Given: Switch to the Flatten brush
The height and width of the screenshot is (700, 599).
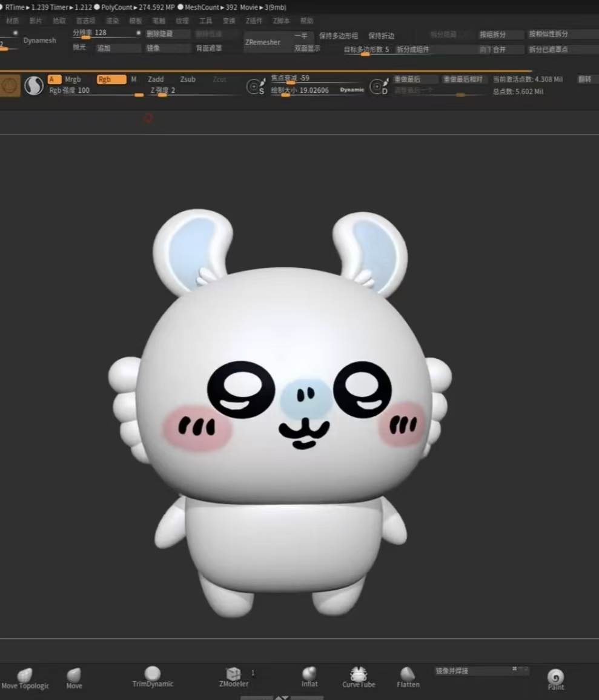Looking at the screenshot, I should point(408,677).
